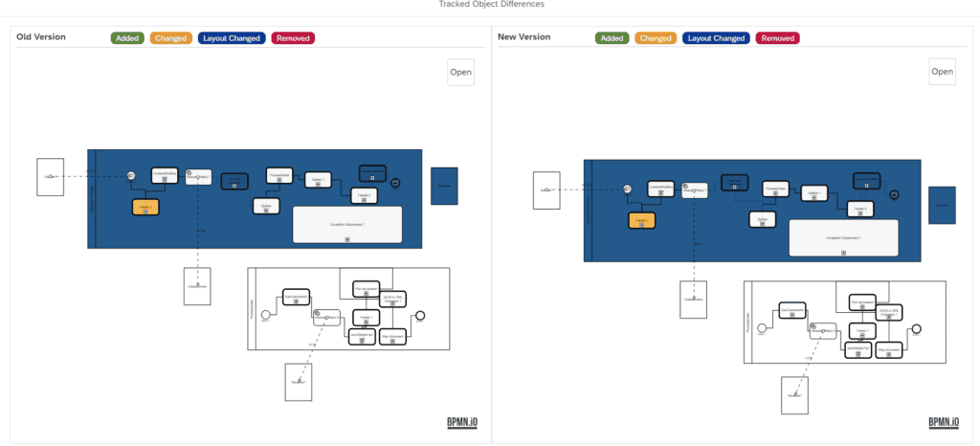980x446 pixels.
Task: Expand Exception Subprocess 1 plus marker, New Version
Action: [x=843, y=253]
